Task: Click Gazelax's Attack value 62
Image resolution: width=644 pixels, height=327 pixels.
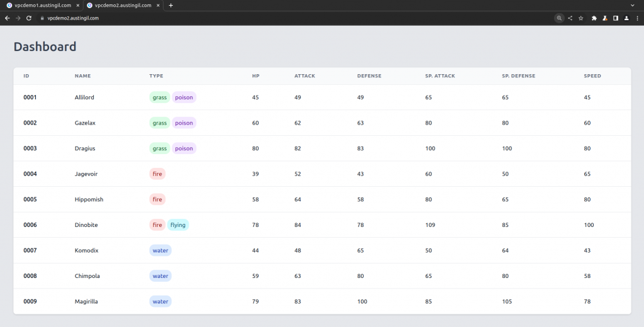Action: (x=297, y=123)
